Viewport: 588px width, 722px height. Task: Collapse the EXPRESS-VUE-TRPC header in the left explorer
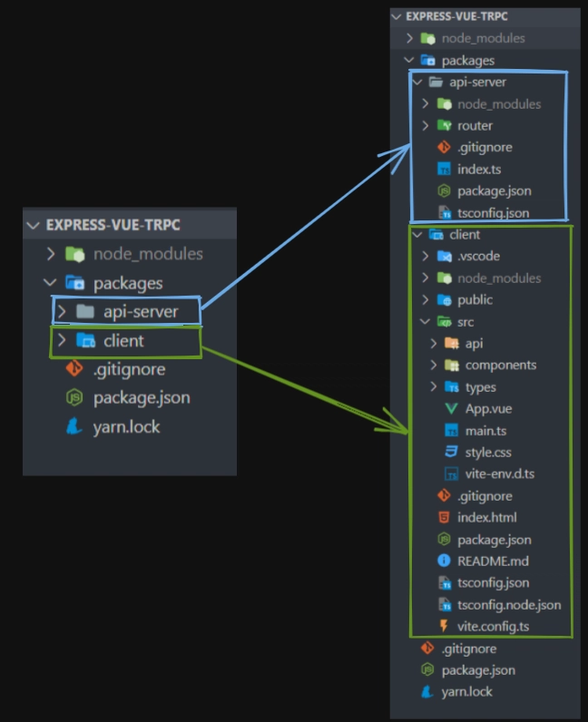34,226
